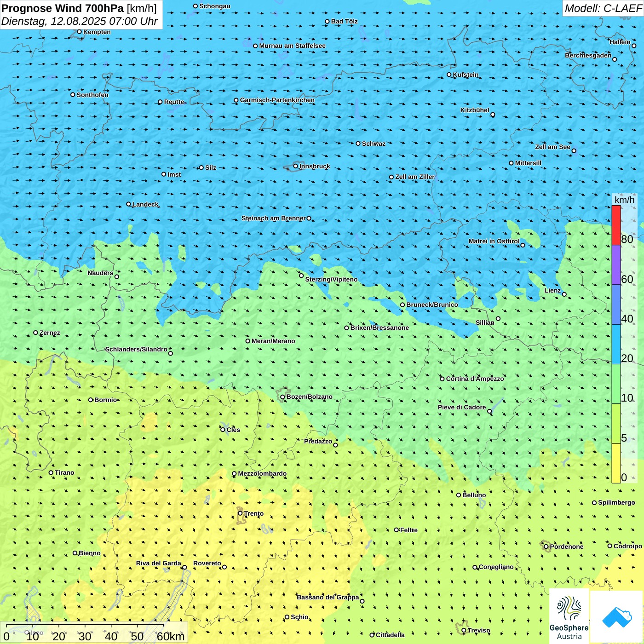Click the 'Cles' label

233,430
